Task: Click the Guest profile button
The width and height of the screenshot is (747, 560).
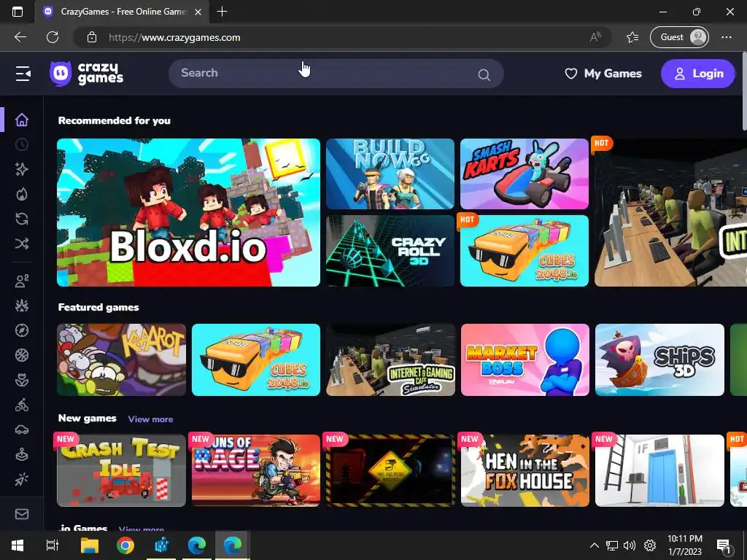Action: point(679,37)
